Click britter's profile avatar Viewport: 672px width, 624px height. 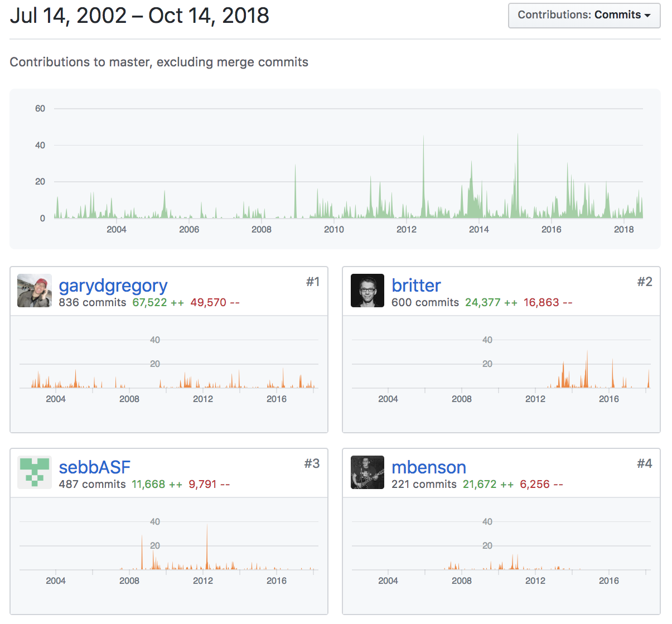pyautogui.click(x=367, y=291)
